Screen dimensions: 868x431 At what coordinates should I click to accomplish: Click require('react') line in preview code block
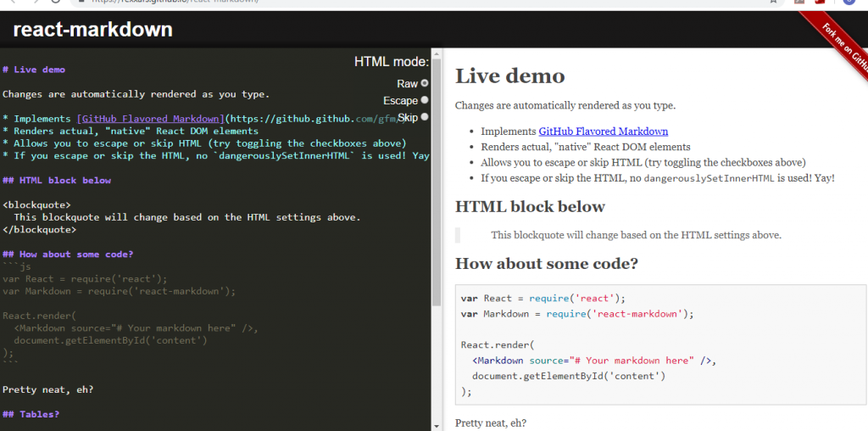pyautogui.click(x=543, y=298)
